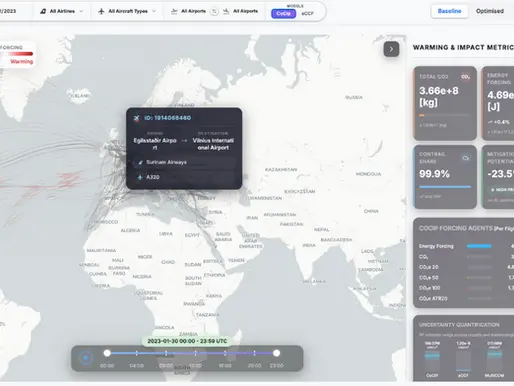The width and height of the screenshot is (514, 386).
Task: Click the aircraft icon beside A320
Action: click(140, 177)
